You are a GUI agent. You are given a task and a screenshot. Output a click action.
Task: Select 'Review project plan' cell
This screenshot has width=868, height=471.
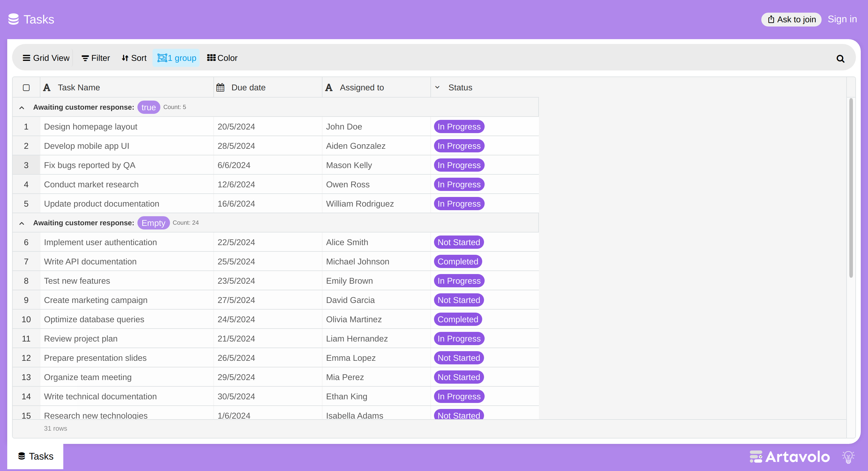coord(127,339)
